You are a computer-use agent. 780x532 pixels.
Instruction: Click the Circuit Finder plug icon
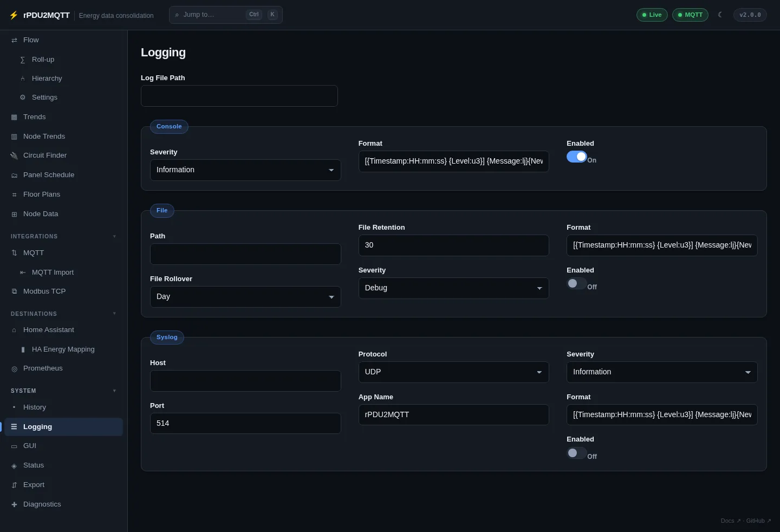tap(14, 155)
